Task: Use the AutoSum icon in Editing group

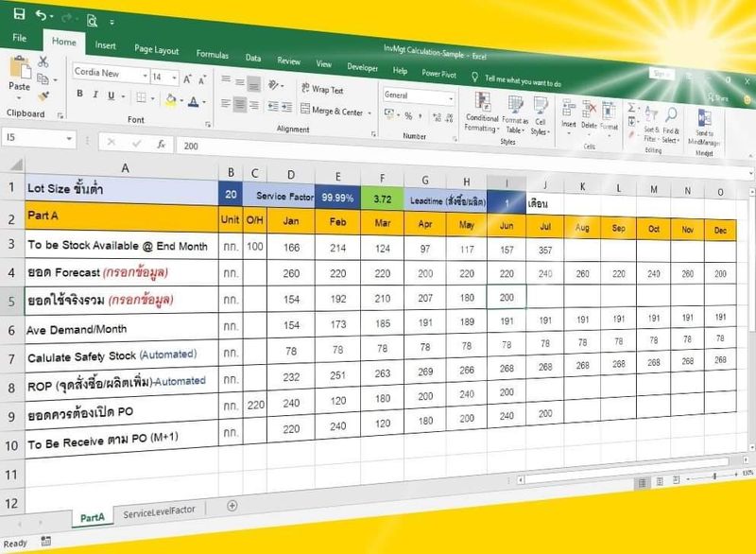Action: (630, 107)
